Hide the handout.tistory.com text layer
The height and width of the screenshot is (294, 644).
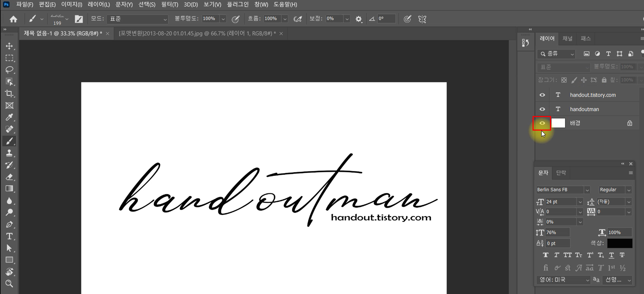(542, 95)
